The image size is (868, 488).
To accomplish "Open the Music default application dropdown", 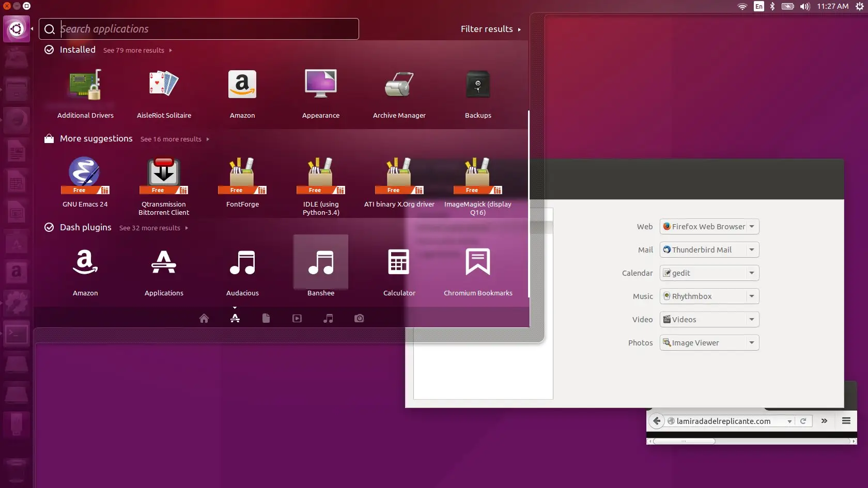I will [x=709, y=296].
